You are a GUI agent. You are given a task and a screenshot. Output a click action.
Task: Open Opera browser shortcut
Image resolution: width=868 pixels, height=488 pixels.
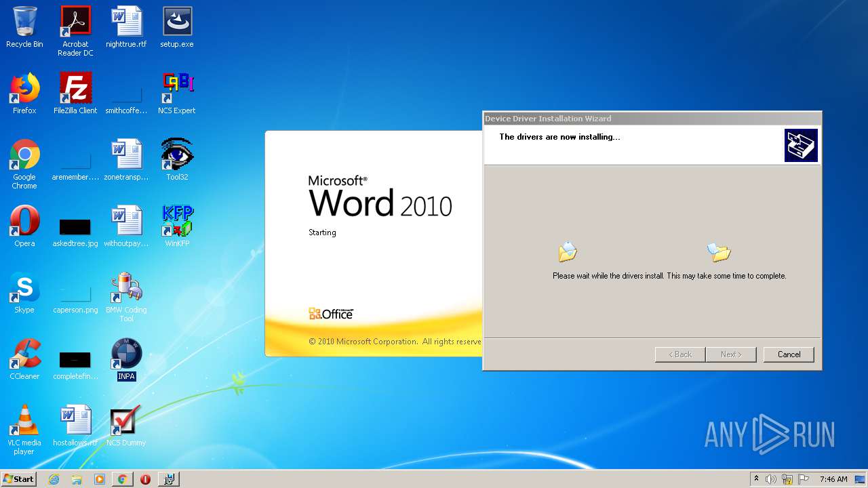click(24, 226)
